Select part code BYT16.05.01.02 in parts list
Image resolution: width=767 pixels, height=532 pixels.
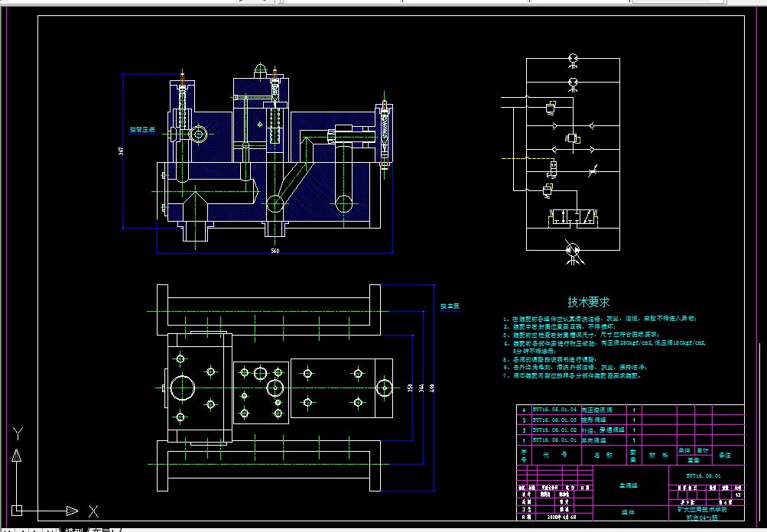click(554, 430)
